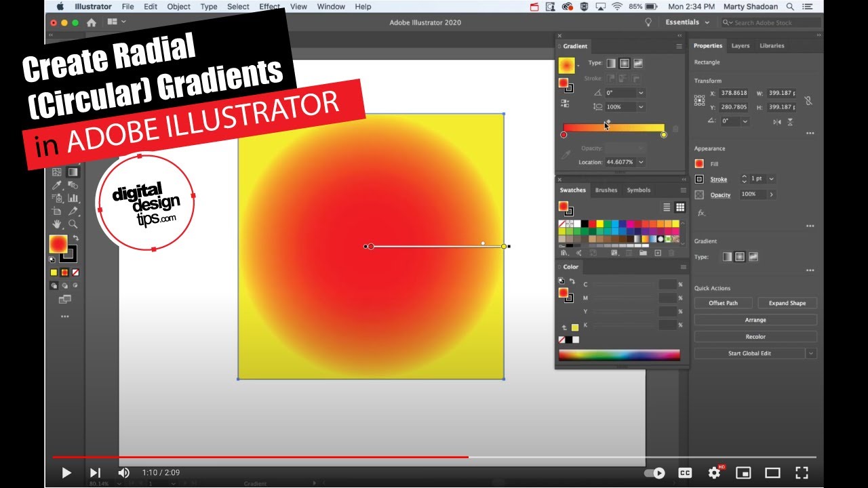
Task: Choose Draw Normal mode
Action: (x=54, y=285)
